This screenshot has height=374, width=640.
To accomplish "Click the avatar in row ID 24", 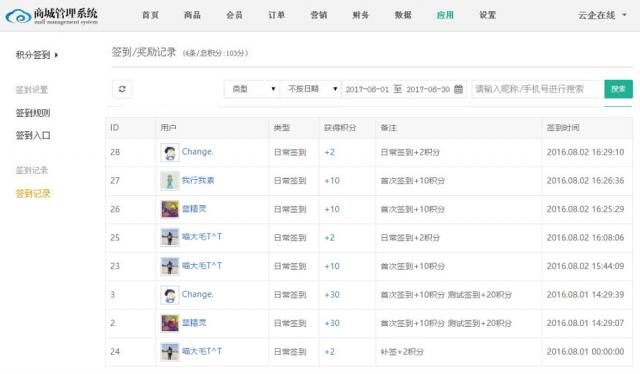I will pos(170,352).
